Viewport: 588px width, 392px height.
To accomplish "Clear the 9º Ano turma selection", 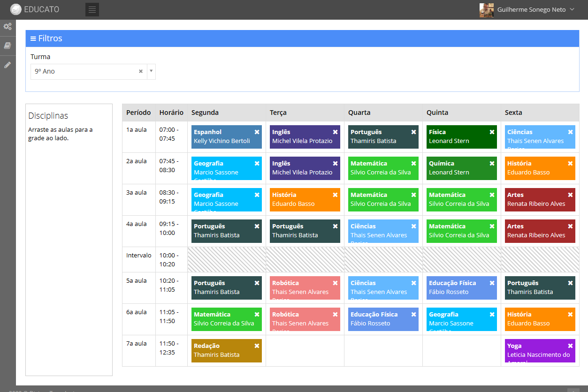I will 140,72.
